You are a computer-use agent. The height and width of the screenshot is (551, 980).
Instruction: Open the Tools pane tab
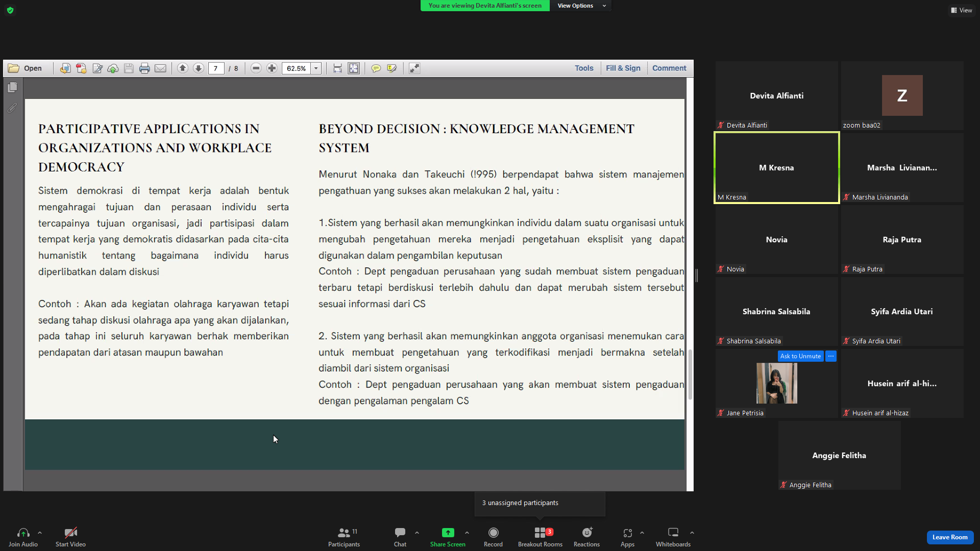(x=584, y=68)
